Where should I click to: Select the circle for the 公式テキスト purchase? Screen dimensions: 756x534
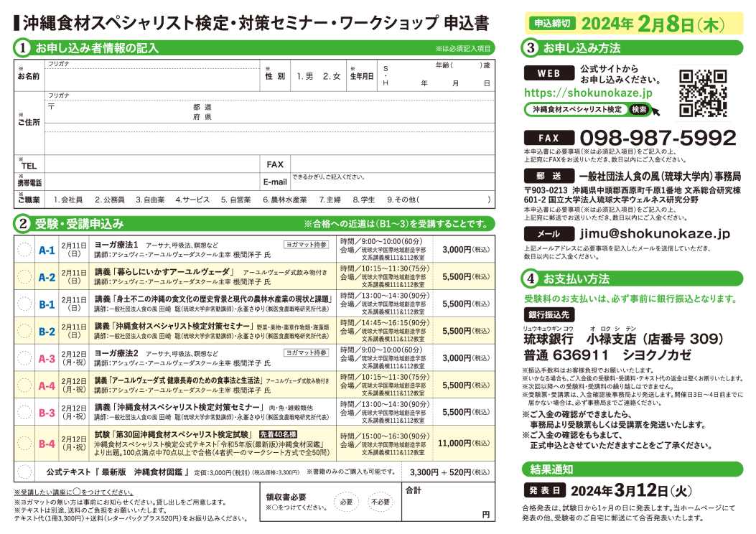click(25, 472)
